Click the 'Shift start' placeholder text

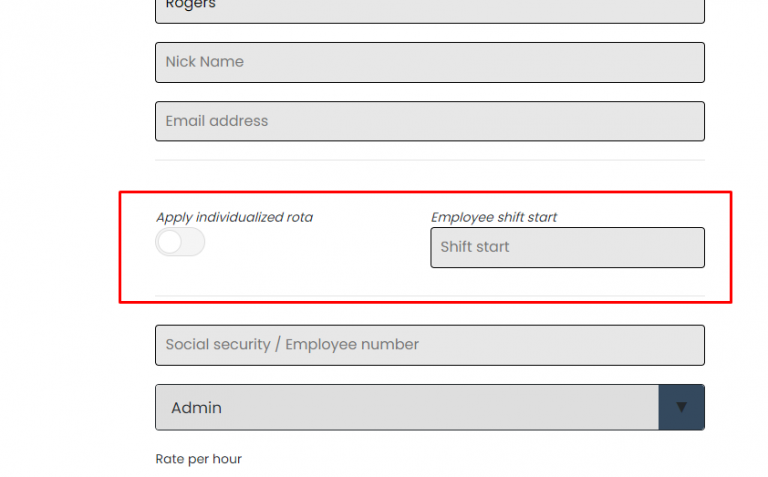[475, 247]
